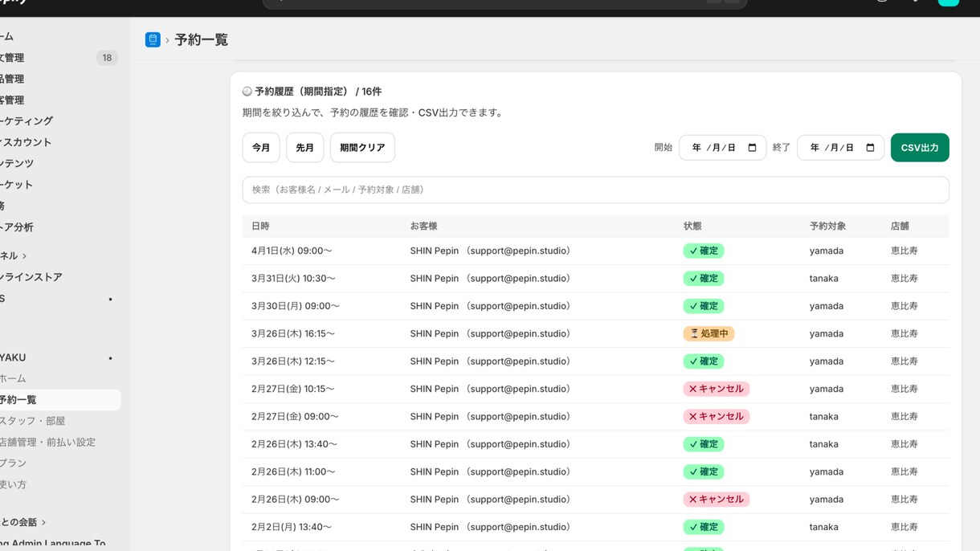Screen dimensions: 980x551
Task: Open the calendar picker in the 終了 date field
Action: click(870, 148)
